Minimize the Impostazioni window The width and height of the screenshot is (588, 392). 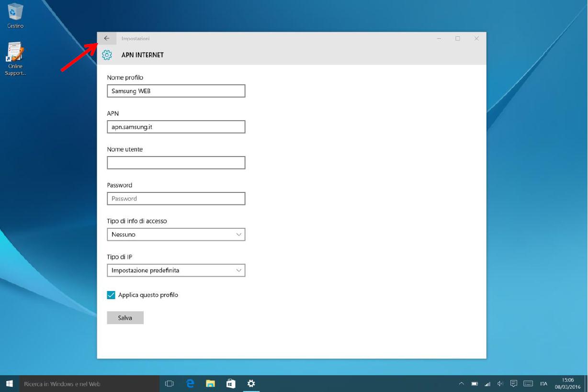[439, 38]
